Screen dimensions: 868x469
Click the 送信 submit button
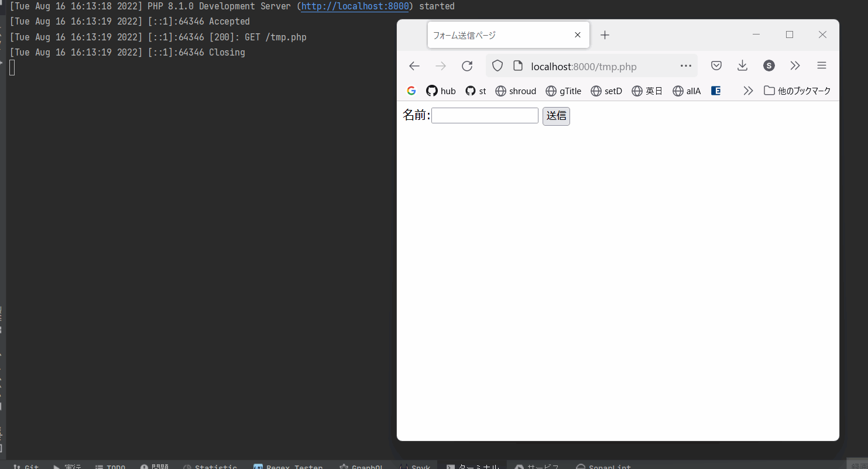click(555, 116)
